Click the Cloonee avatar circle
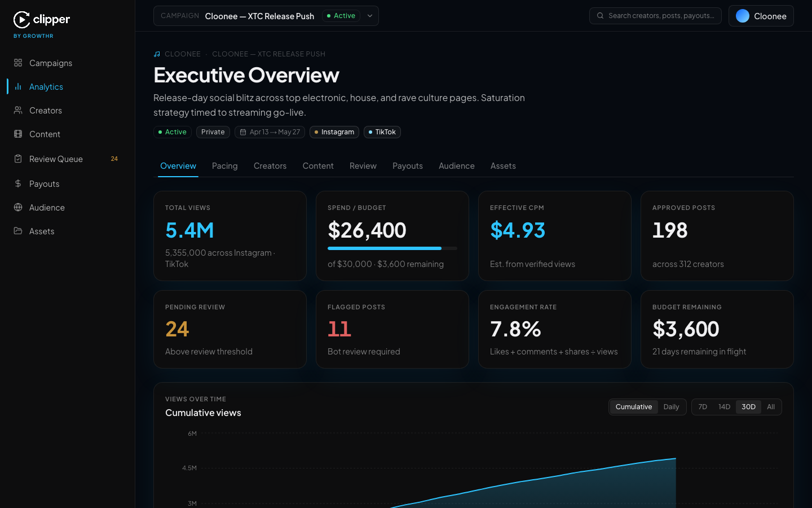The height and width of the screenshot is (508, 812). tap(743, 16)
